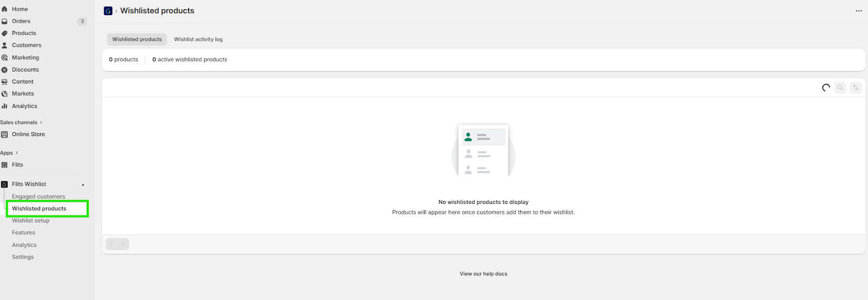Click the 0 active wishlisted products stat
The width and height of the screenshot is (868, 300).
click(190, 60)
